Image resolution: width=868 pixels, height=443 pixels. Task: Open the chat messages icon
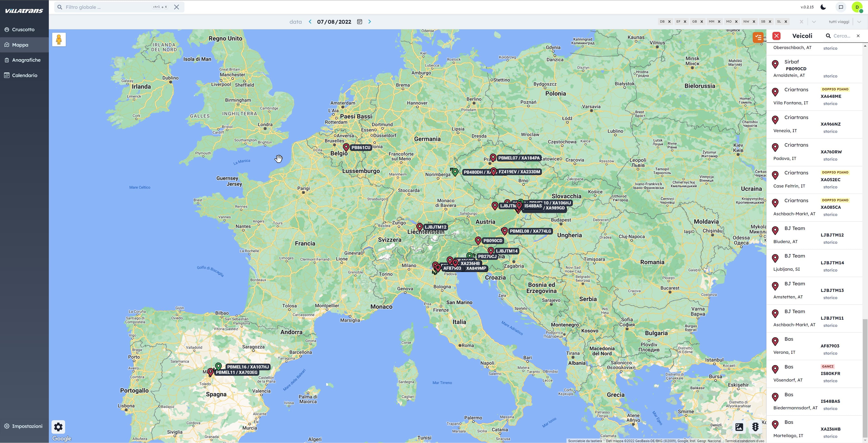click(841, 7)
